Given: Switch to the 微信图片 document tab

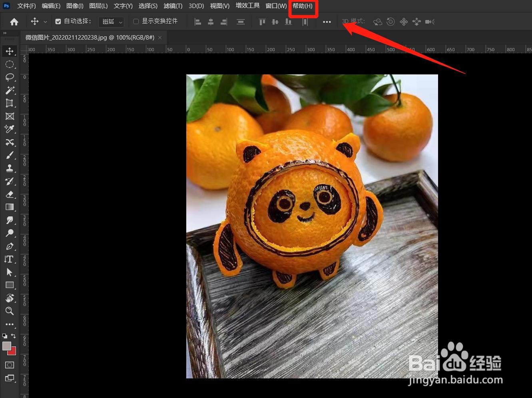Looking at the screenshot, I should pyautogui.click(x=88, y=37).
